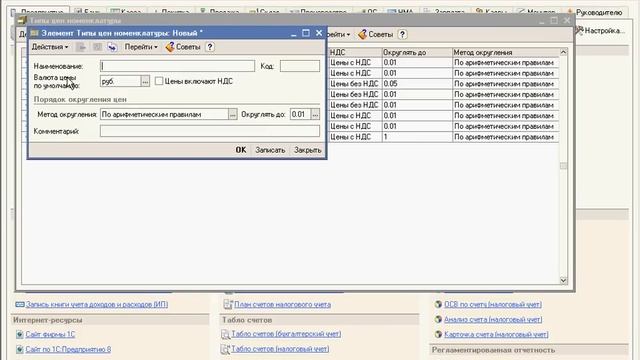Image resolution: width=640 pixels, height=360 pixels.
Task: Click the icon beside Анализ счета
Action: click(438, 319)
